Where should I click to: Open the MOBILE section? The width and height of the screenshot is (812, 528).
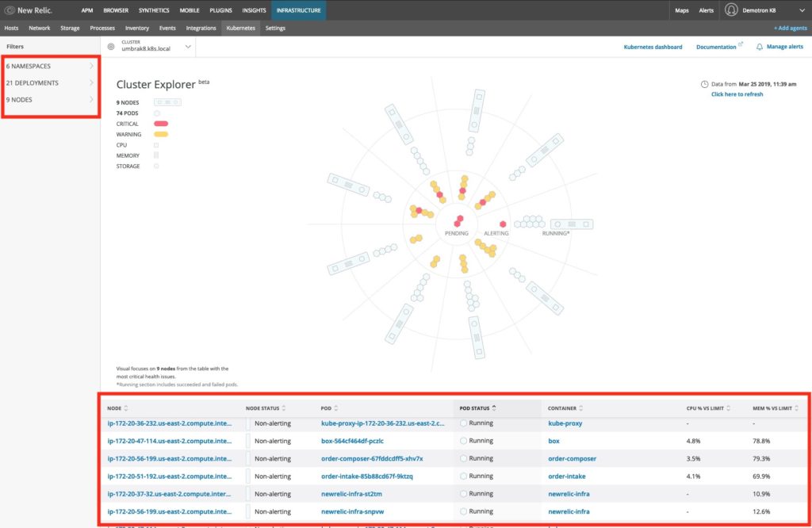tap(190, 10)
